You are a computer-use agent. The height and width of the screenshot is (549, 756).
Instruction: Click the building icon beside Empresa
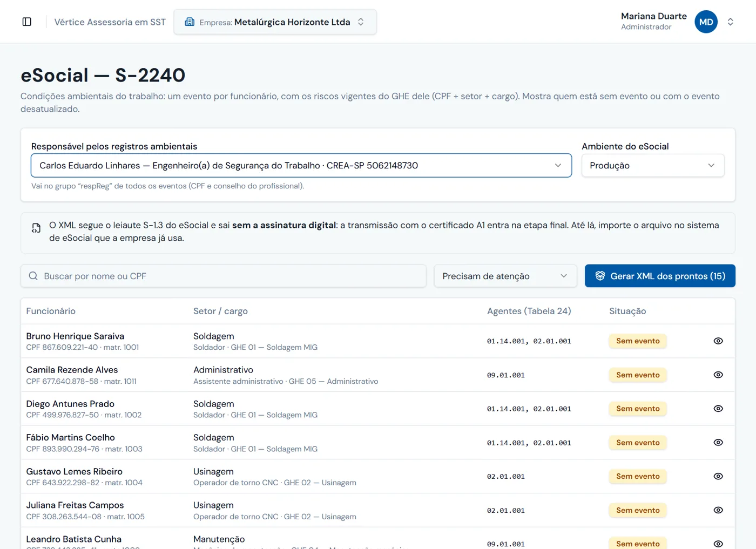190,22
